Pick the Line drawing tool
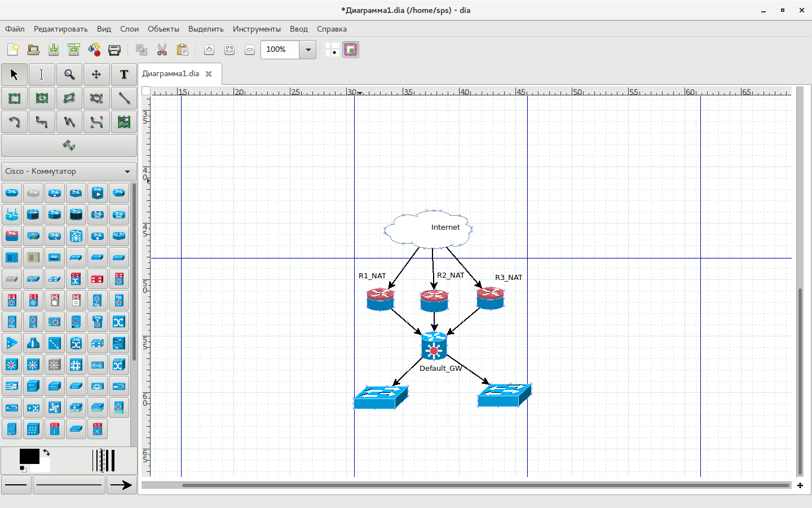The width and height of the screenshot is (812, 508). point(124,98)
